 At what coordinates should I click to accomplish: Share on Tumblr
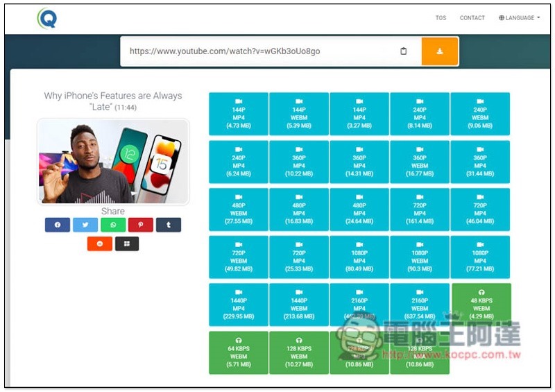pos(169,225)
